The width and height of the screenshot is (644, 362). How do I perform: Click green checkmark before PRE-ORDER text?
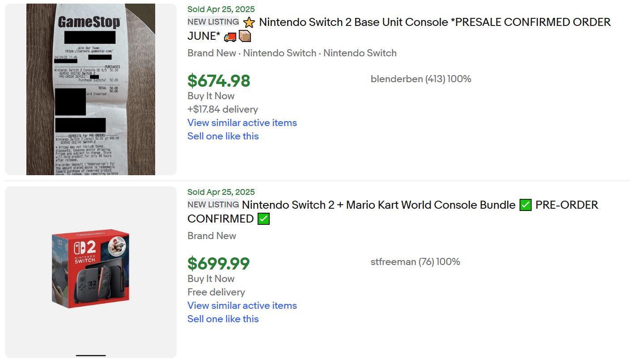point(525,205)
